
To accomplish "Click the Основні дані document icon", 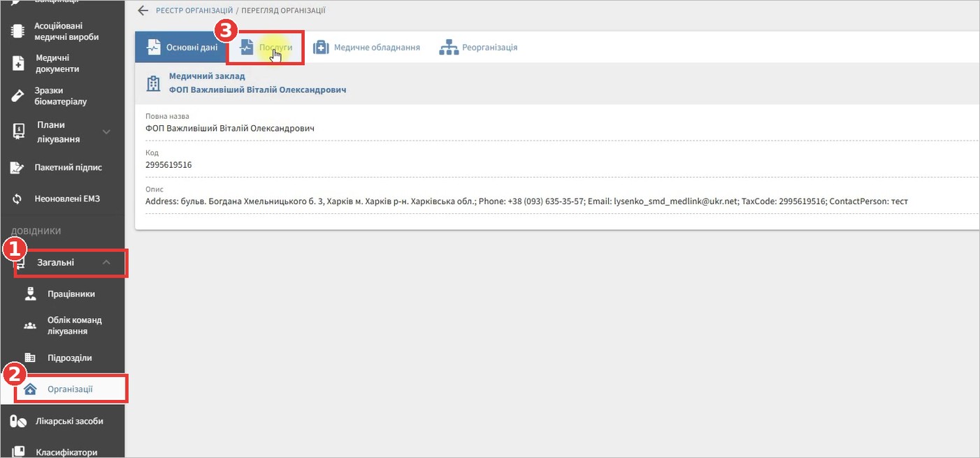I will [153, 48].
